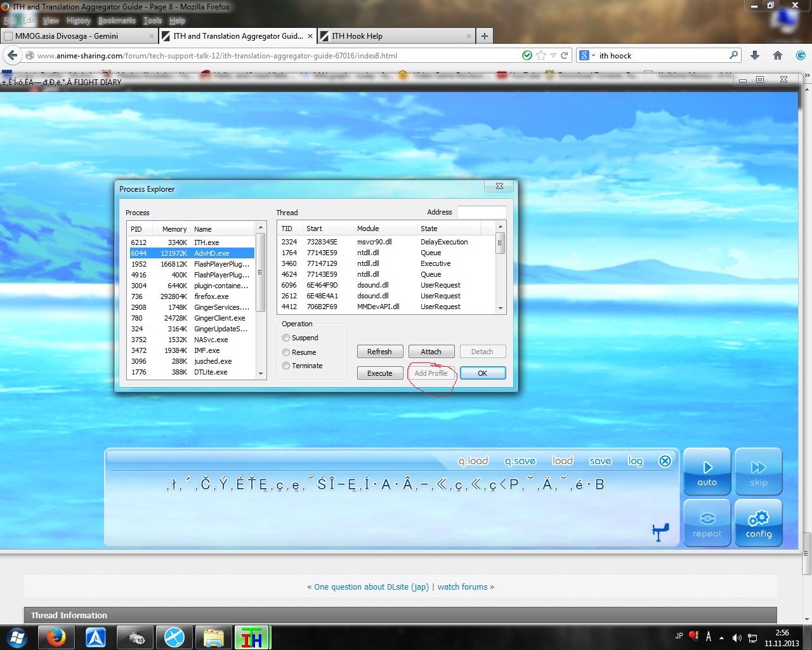Click q.save in game text box

[520, 461]
